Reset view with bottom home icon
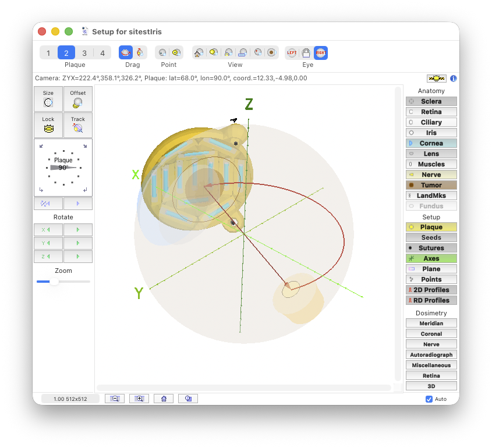Screen dimensions: 492x448 (x=164, y=399)
